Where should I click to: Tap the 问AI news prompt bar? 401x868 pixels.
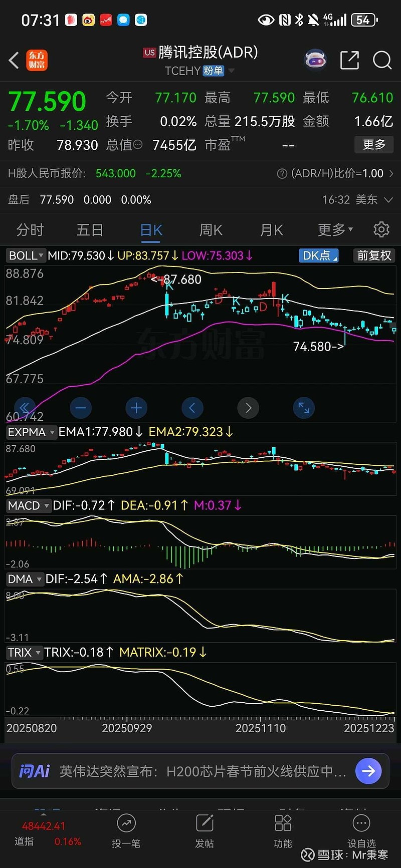(x=200, y=771)
